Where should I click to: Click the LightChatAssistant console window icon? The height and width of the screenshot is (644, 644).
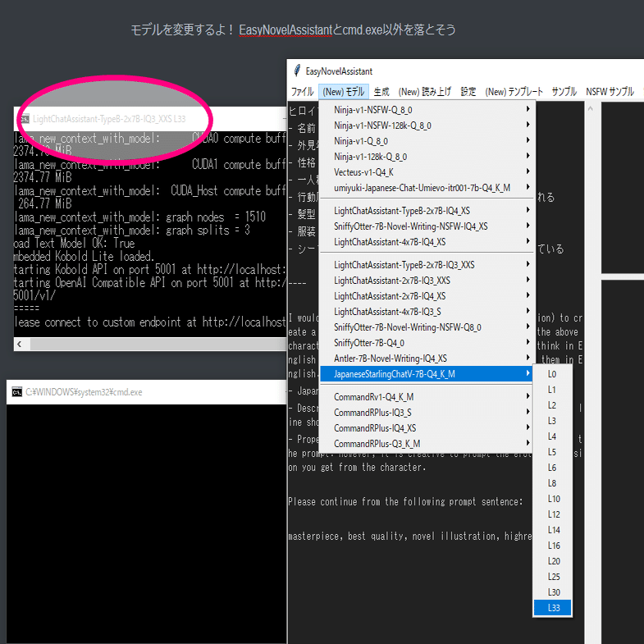point(25,119)
